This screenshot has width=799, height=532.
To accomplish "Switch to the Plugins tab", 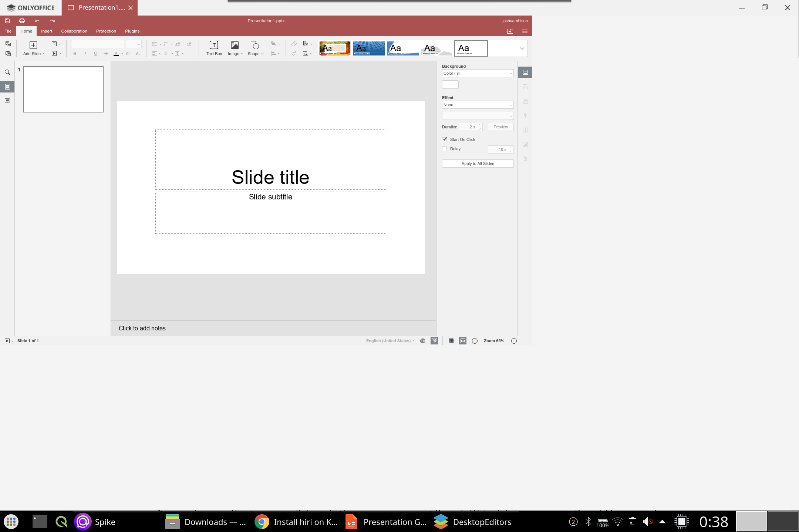I will pyautogui.click(x=132, y=31).
